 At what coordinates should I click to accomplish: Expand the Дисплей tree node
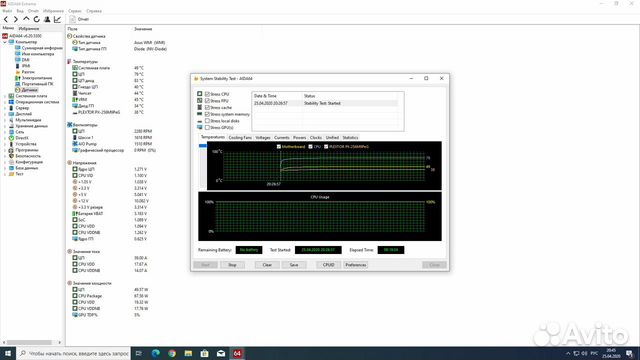(x=5, y=114)
